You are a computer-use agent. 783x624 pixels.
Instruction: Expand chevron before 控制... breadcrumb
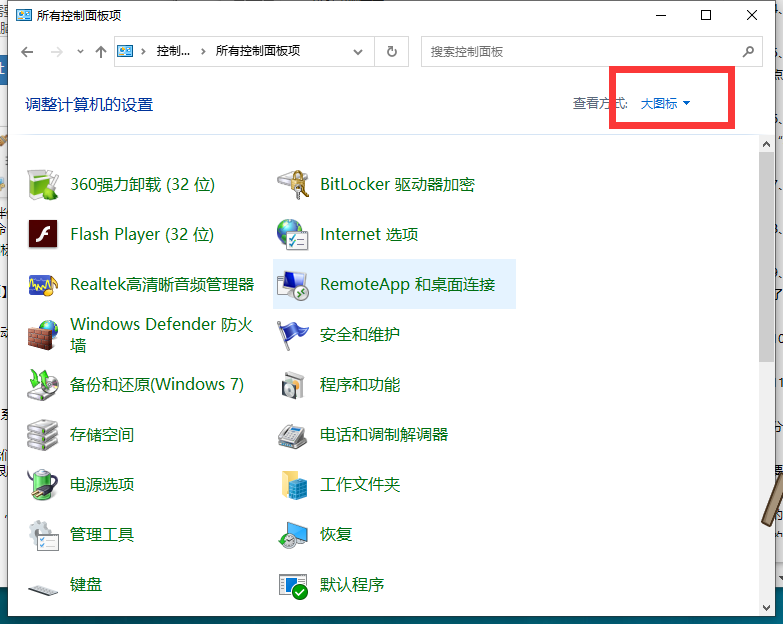[143, 51]
